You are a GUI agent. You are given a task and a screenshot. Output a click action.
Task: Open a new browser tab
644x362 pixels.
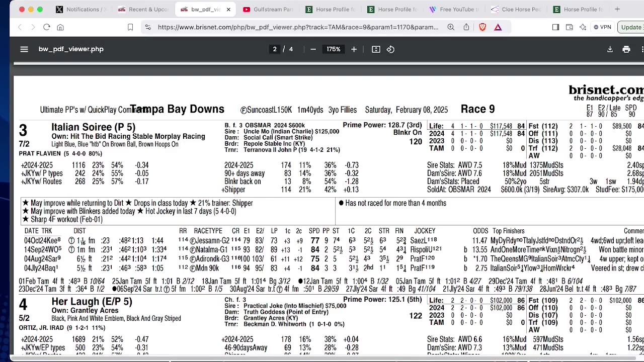coord(617,9)
